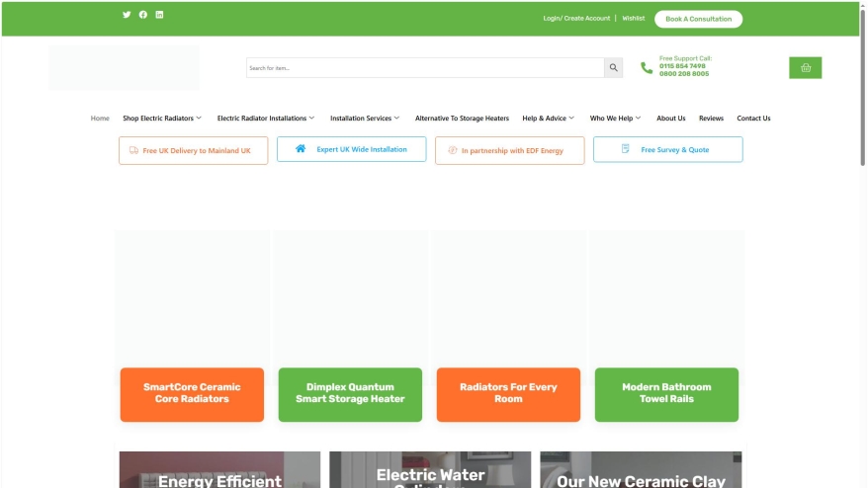Open the Reviews menu item
Screen dimensions: 868x488
711,119
